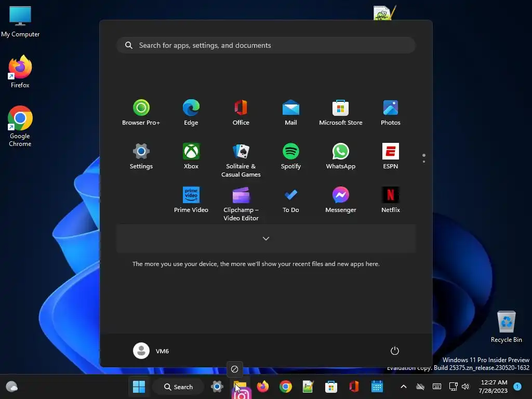This screenshot has height=399, width=532.
Task: Launch the Photos app
Action: click(x=391, y=113)
